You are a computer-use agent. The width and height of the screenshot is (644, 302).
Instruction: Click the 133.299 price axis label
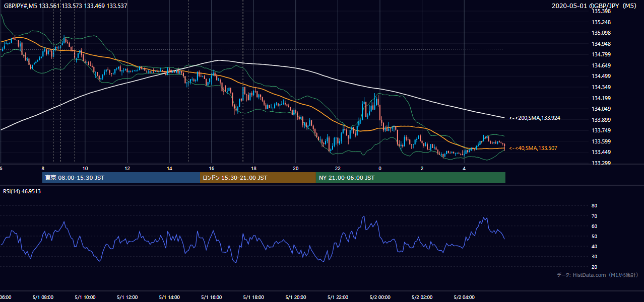point(601,163)
